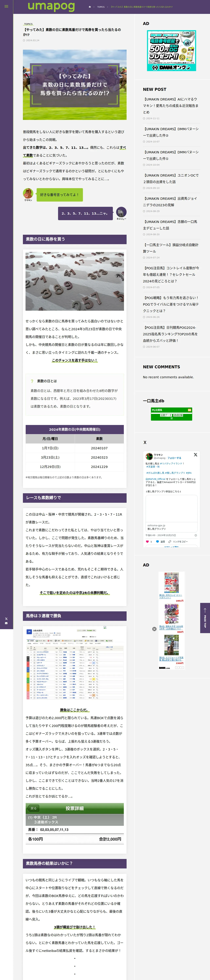Image resolution: width=210 pixels, height=980 pixels.
Task: Click the PAGE TOP button
Action: pos(205,618)
